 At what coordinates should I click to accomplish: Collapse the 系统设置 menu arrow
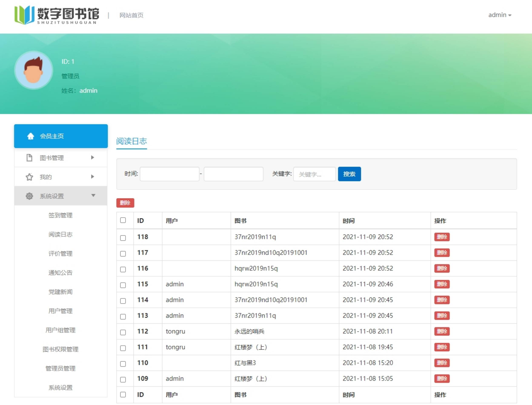93,196
